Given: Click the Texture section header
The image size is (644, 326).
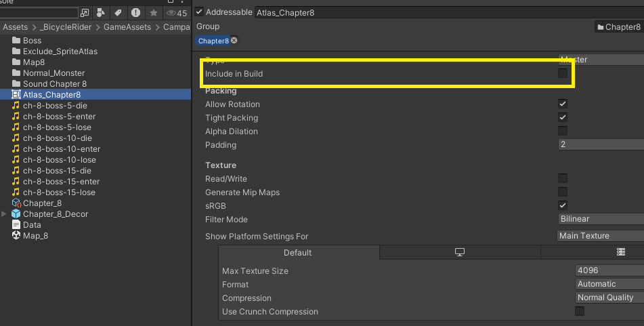Looking at the screenshot, I should (x=221, y=165).
